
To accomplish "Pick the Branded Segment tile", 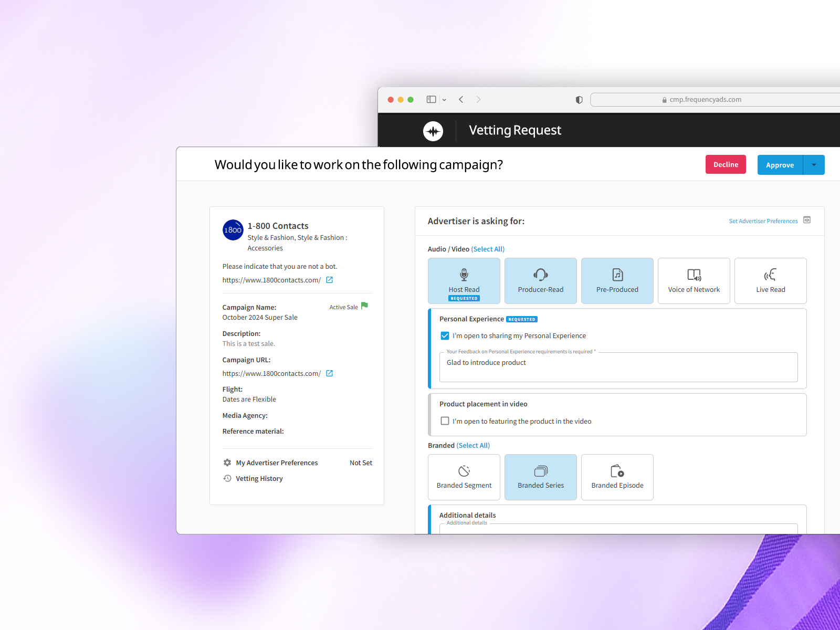I will 464,477.
